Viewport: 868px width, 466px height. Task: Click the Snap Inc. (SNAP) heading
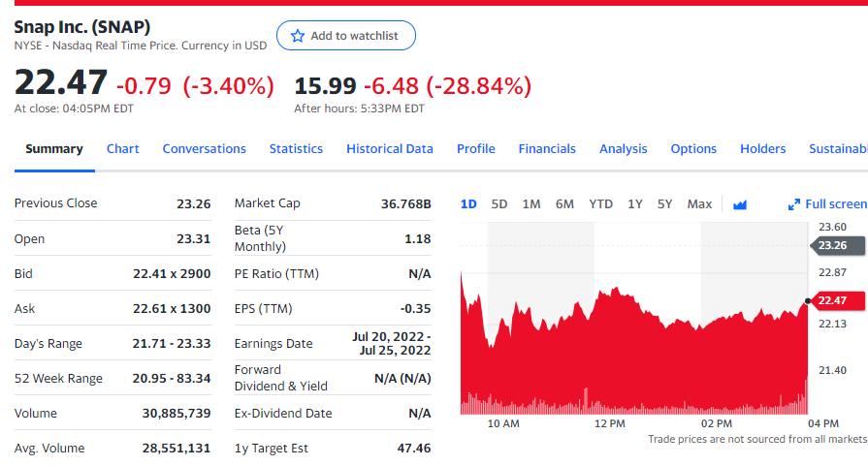point(81,26)
